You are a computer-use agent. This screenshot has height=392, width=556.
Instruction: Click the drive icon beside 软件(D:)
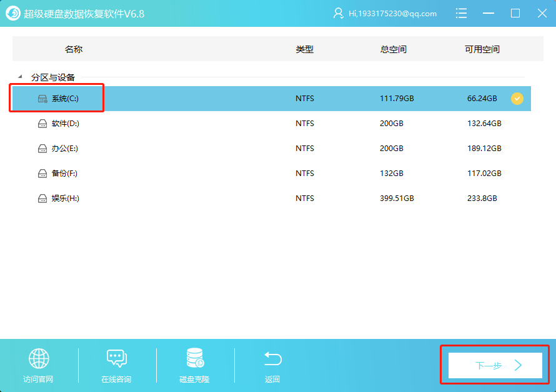42,124
